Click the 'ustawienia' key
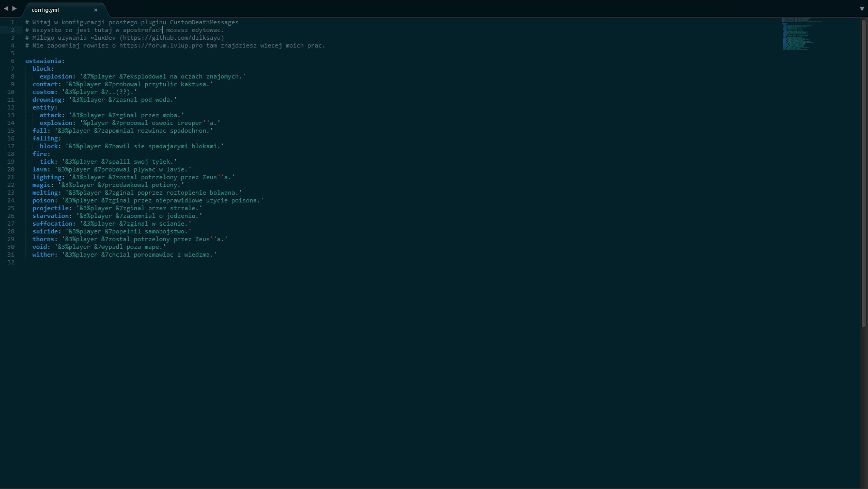The height and width of the screenshot is (489, 868). (x=43, y=61)
